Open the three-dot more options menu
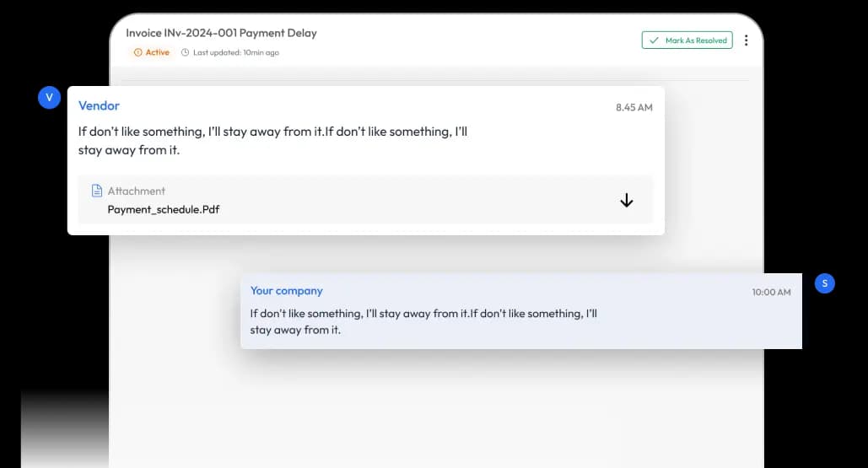 747,40
